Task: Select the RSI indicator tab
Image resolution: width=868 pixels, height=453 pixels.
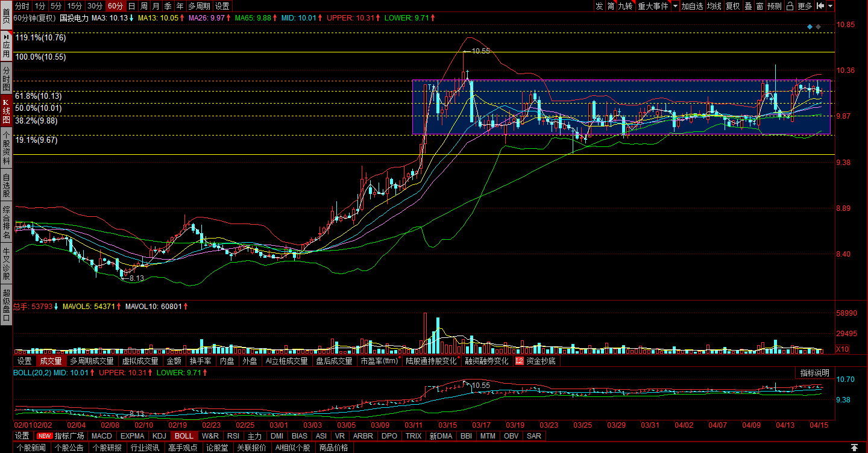Action: 233,436
